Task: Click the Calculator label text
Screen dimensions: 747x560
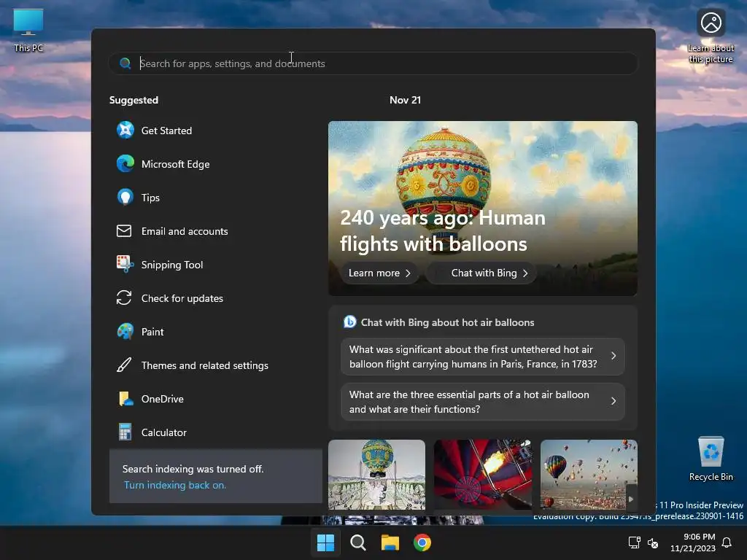Action: [164, 432]
